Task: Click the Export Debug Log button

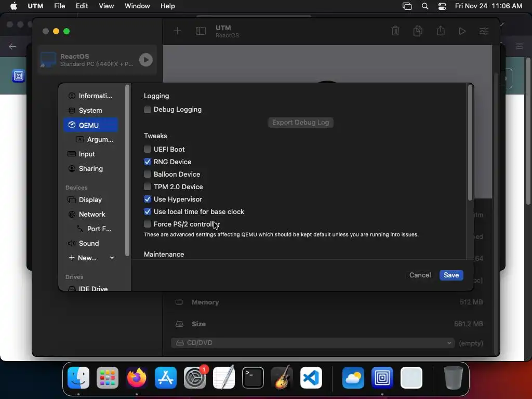Action: (x=301, y=123)
